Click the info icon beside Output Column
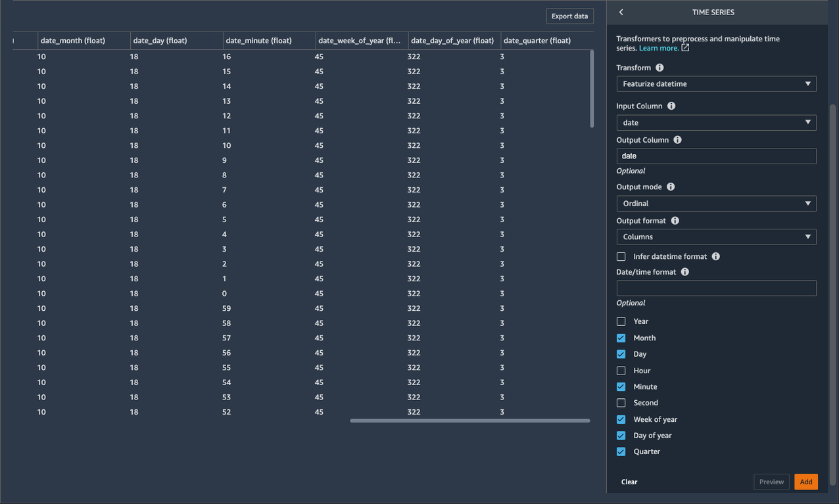The width and height of the screenshot is (839, 504). (x=677, y=139)
